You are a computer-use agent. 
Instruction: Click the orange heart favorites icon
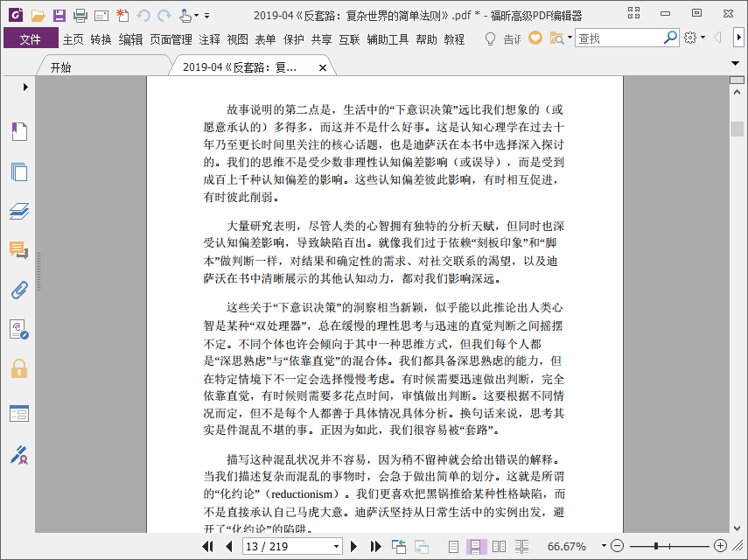pyautogui.click(x=535, y=38)
